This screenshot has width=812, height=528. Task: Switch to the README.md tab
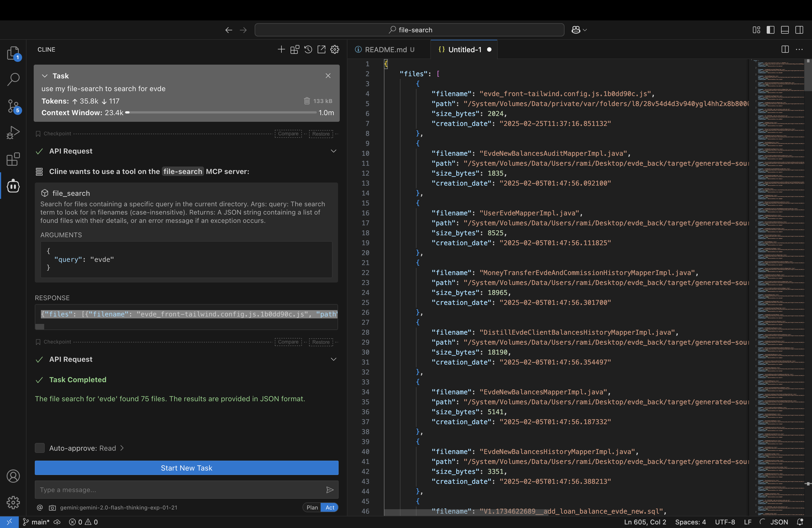[388, 49]
